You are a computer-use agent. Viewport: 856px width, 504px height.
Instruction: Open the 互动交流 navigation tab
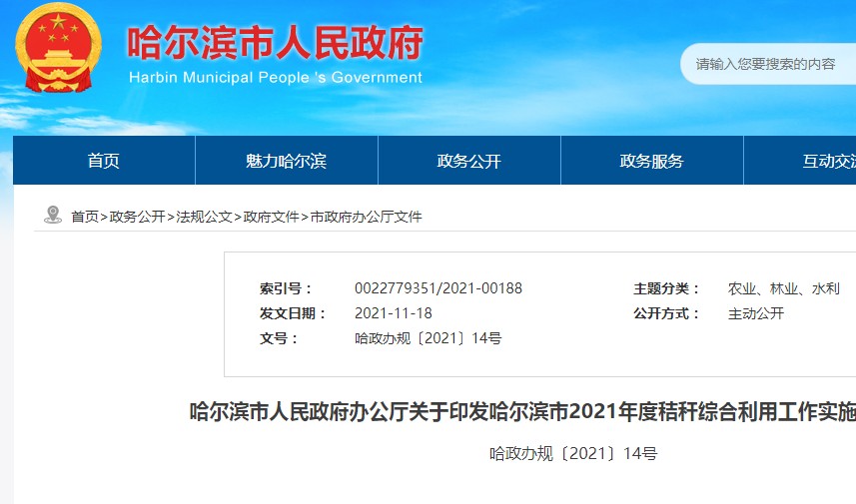[x=800, y=161]
